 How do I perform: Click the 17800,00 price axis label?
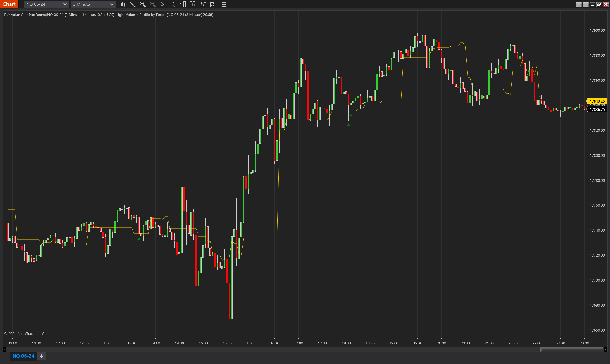[x=597, y=155]
